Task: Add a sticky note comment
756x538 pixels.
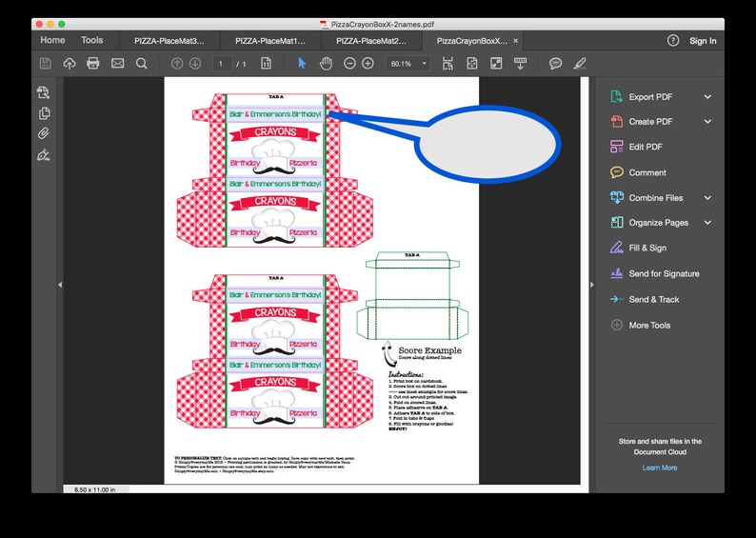Action: pyautogui.click(x=556, y=63)
